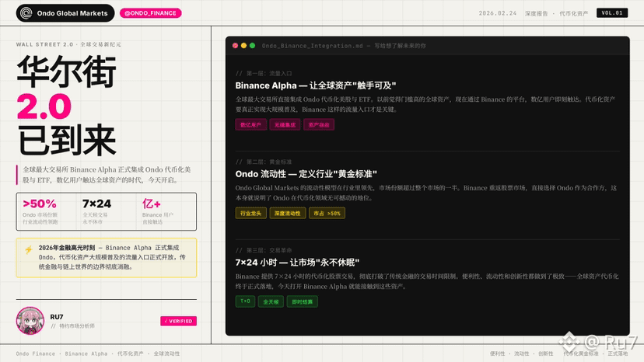Image resolution: width=644 pixels, height=362 pixels.
Task: Click the yellow 深度流动性 tag
Action: (288, 213)
